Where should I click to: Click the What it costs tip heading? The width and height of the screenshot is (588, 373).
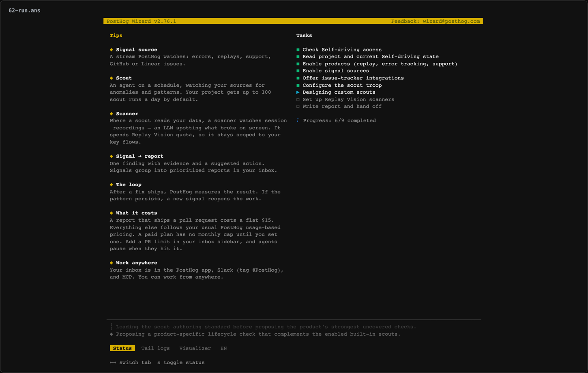click(x=136, y=213)
